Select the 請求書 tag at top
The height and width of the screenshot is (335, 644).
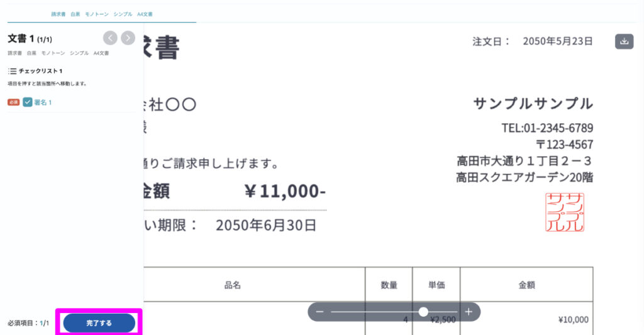58,14
